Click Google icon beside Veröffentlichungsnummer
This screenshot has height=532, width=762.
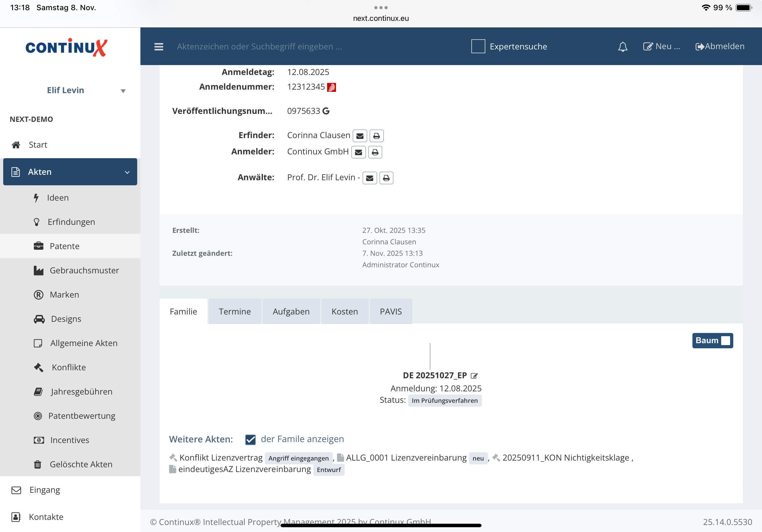pyautogui.click(x=326, y=111)
